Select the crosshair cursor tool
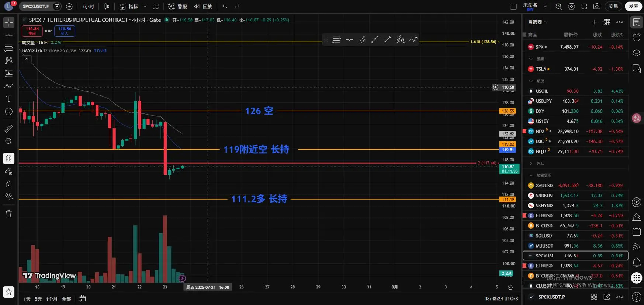The width and height of the screenshot is (644, 305). tap(9, 22)
